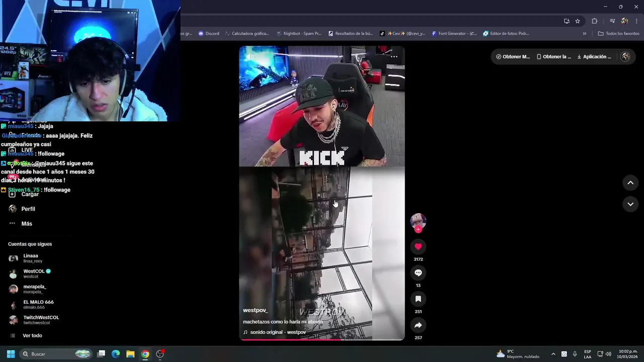Open the clock showing 10:02 p.m.
Image resolution: width=644 pixels, height=362 pixels.
[628, 354]
